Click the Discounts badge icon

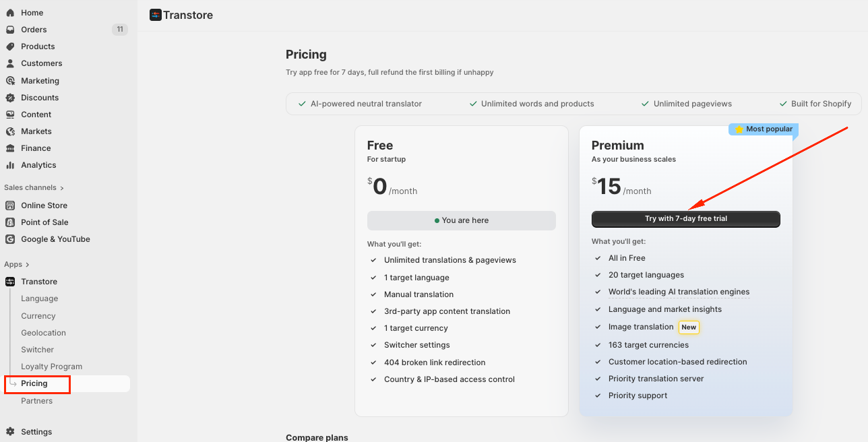10,98
